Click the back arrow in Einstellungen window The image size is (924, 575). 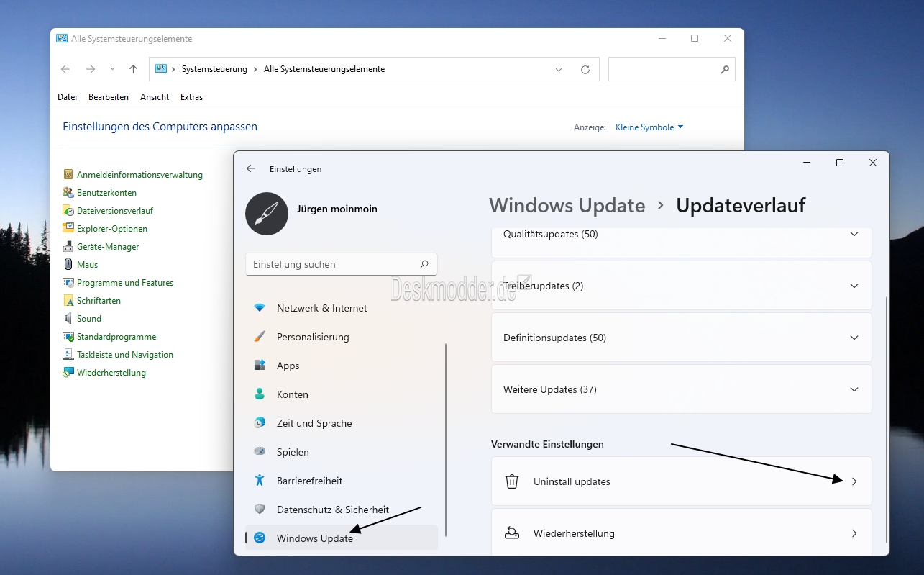[x=250, y=168]
